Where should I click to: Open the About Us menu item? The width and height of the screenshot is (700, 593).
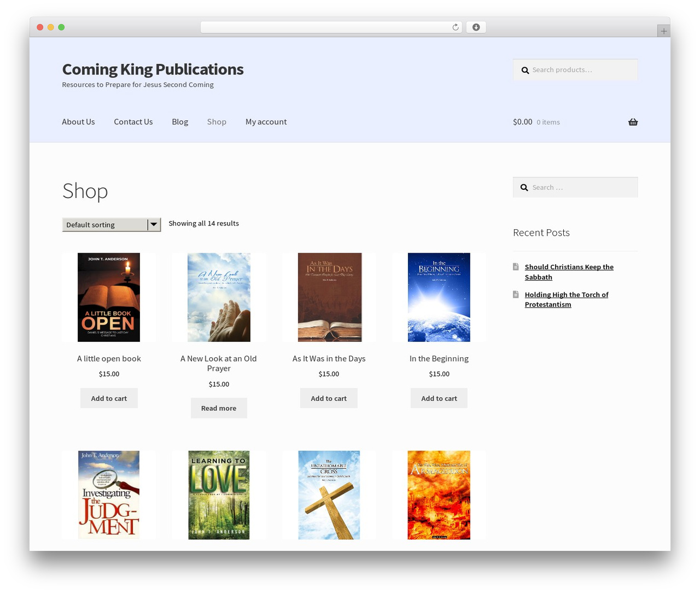click(78, 122)
